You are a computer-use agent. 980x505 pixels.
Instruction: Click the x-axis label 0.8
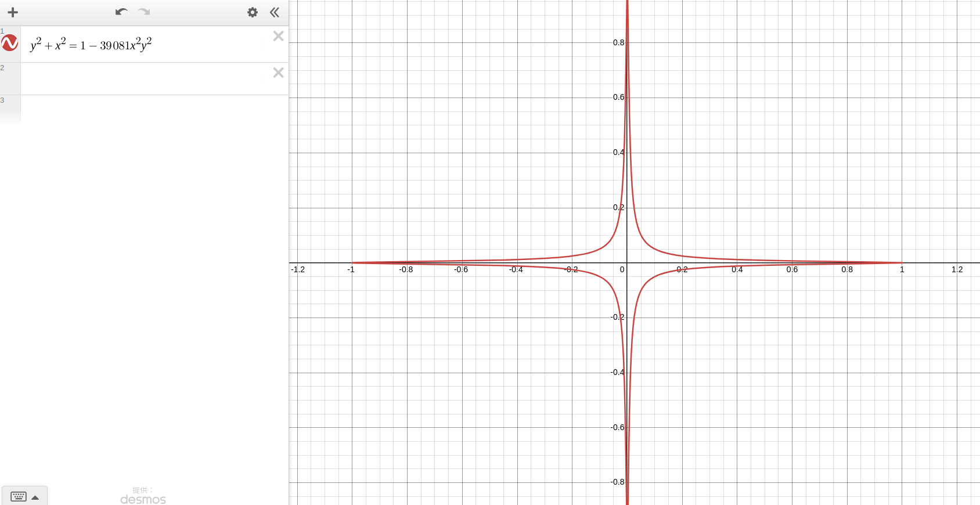(x=847, y=269)
